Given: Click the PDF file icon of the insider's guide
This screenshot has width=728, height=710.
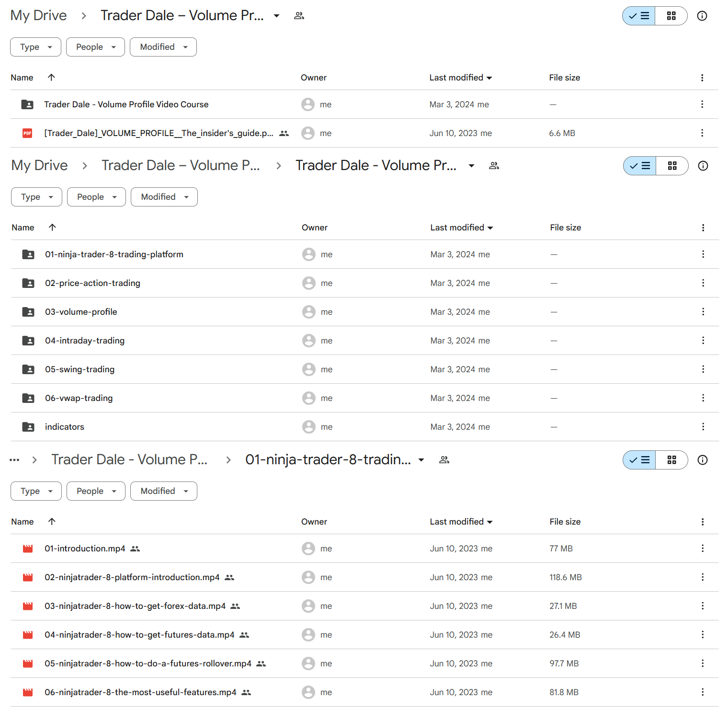Looking at the screenshot, I should tap(28, 133).
